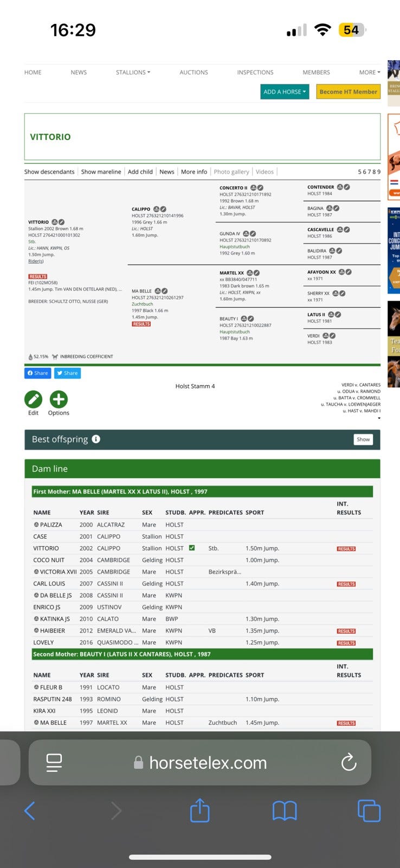Screen dimensions: 400x868
Task: Click the pencil icon beside CONCERTO II
Action: (261, 188)
